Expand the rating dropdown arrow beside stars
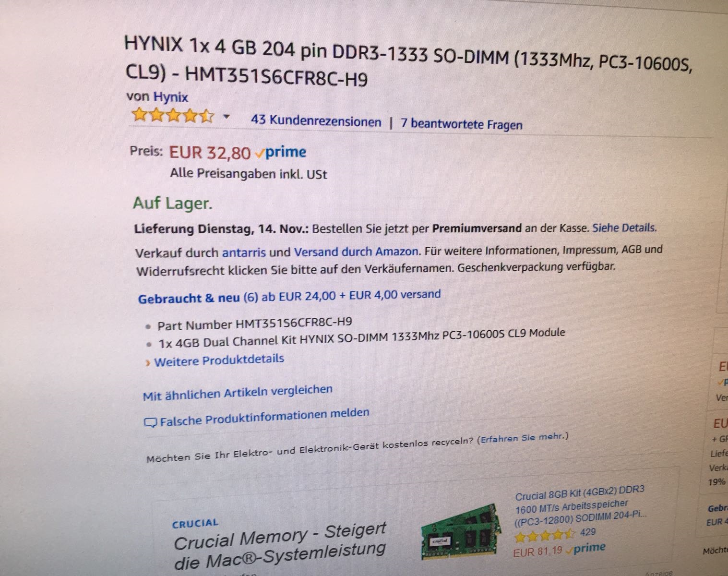Screen dimensions: 728x576 (x=227, y=117)
